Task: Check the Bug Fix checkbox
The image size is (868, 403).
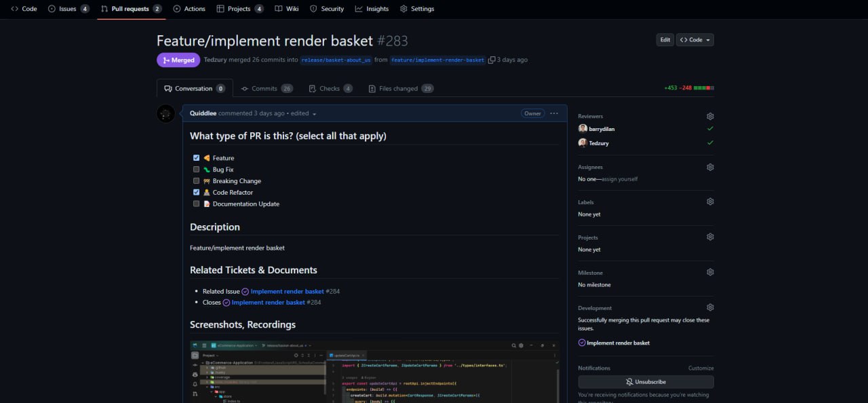Action: point(197,170)
